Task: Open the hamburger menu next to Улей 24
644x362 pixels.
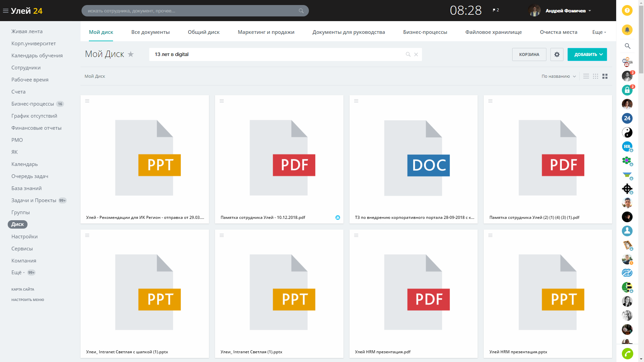Action: point(5,11)
